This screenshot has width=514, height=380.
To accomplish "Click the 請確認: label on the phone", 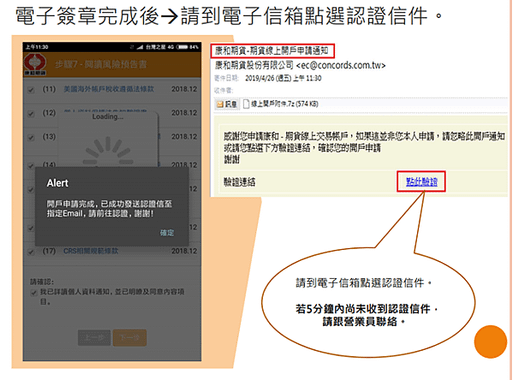I will (x=42, y=282).
